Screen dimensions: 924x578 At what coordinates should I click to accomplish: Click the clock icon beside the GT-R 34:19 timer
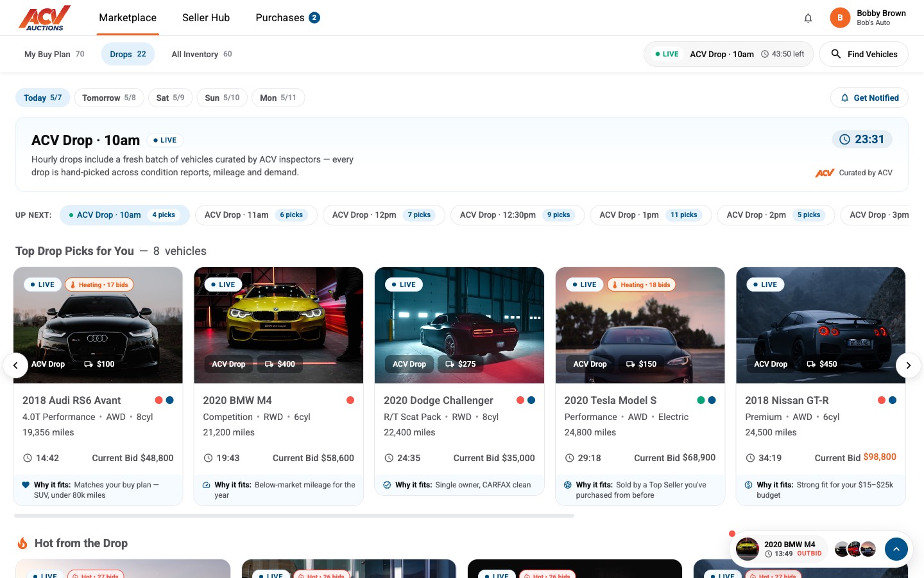pyautogui.click(x=750, y=458)
